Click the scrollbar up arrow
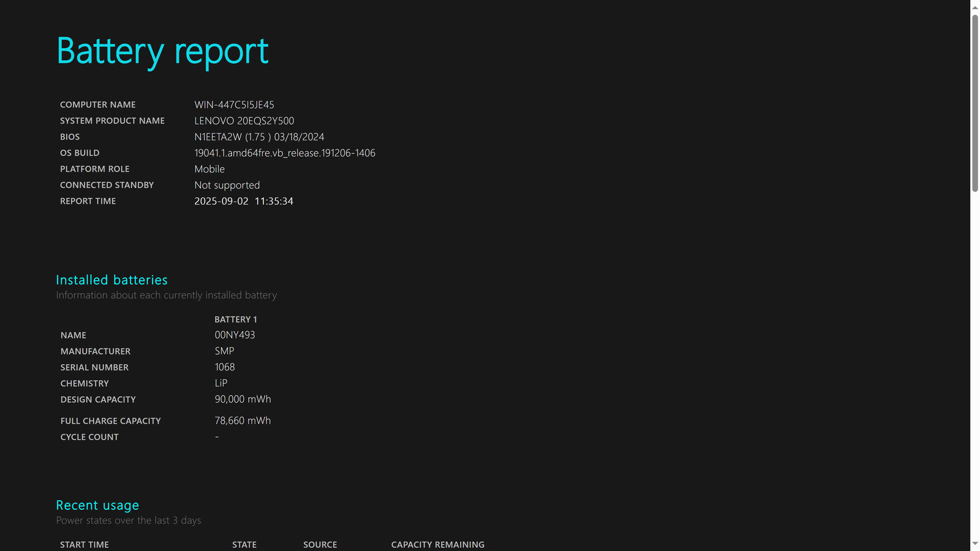The height and width of the screenshot is (551, 980). [x=975, y=7]
